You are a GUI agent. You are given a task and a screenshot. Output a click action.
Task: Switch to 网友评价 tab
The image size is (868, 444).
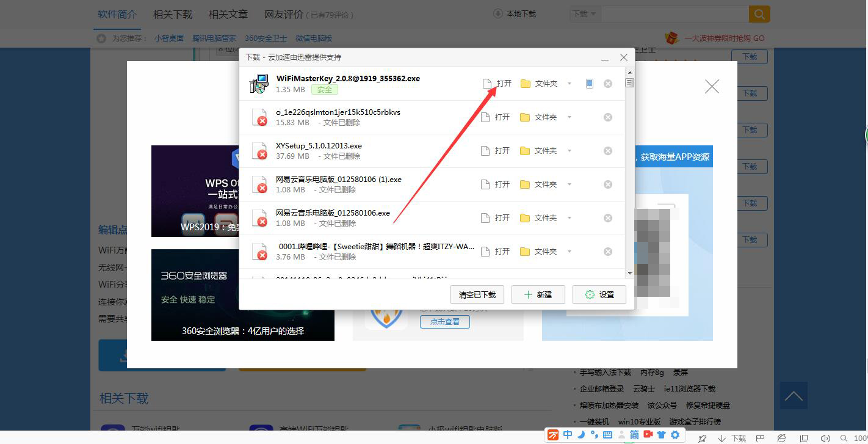pos(284,14)
